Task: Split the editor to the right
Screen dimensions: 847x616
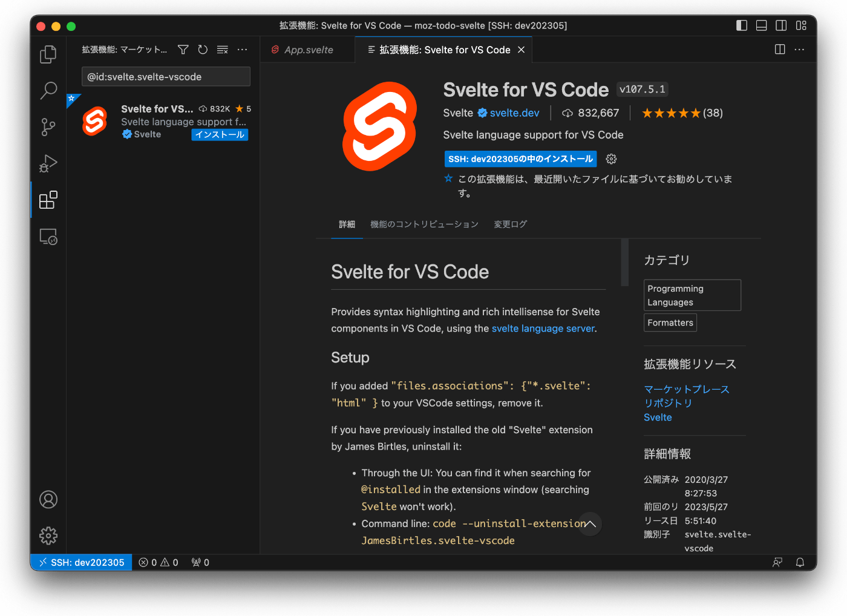Action: click(x=780, y=50)
